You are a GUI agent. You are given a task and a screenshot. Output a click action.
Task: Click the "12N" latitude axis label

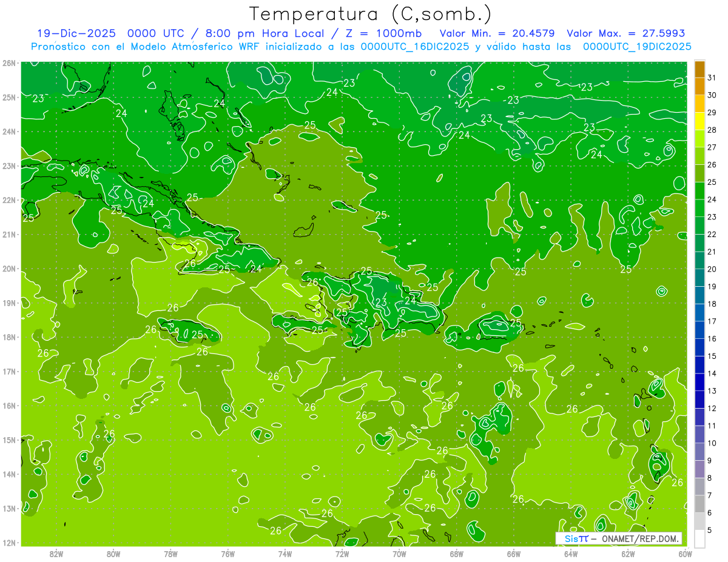coord(8,543)
